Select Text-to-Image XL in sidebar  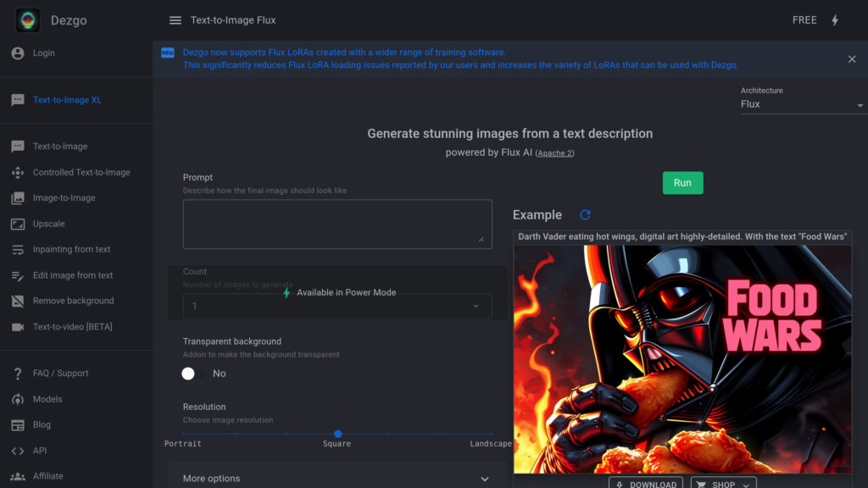(67, 100)
